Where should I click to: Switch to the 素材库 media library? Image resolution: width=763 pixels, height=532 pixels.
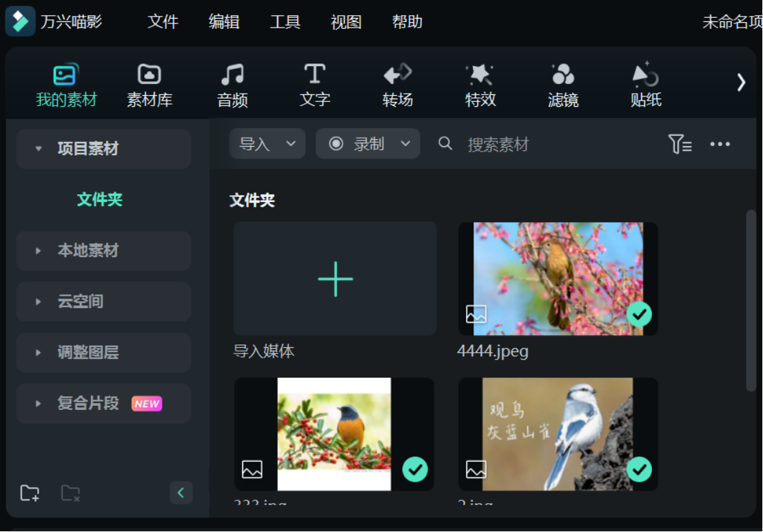click(x=149, y=83)
